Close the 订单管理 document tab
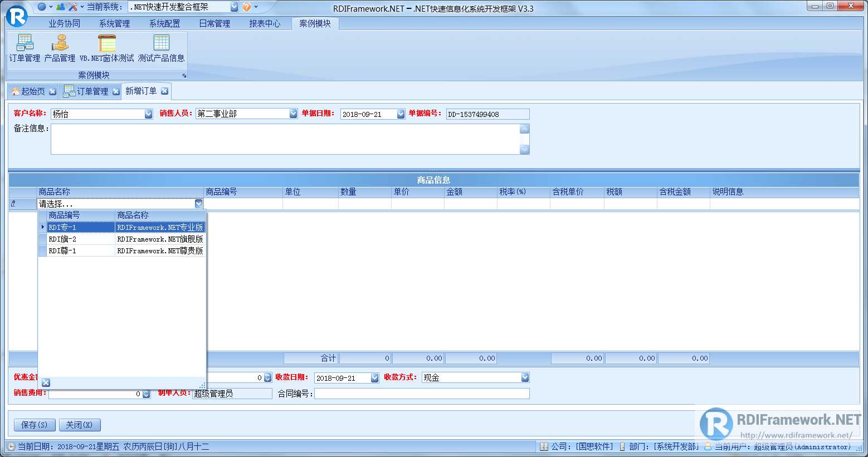 click(x=116, y=91)
